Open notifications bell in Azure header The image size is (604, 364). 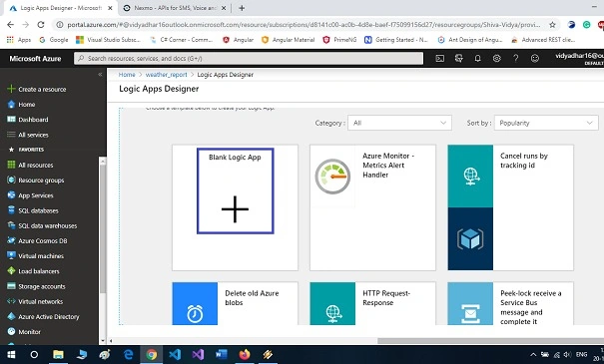pos(477,59)
